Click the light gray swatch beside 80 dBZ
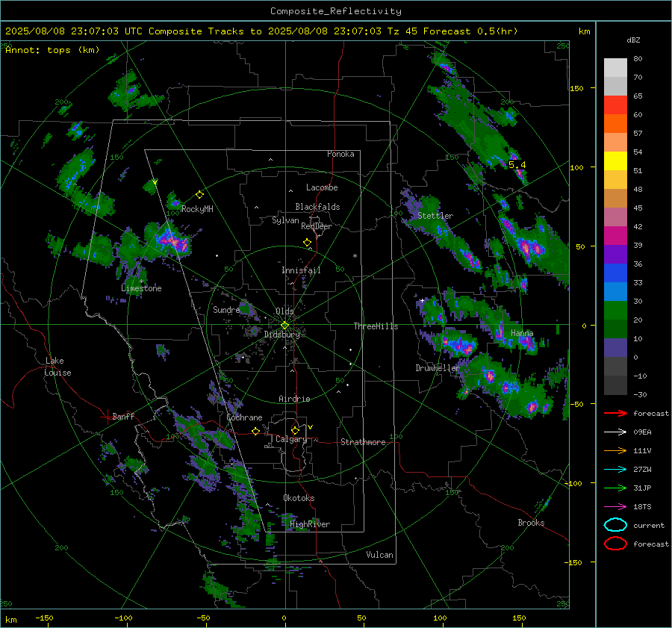This screenshot has height=628, width=672. click(615, 67)
